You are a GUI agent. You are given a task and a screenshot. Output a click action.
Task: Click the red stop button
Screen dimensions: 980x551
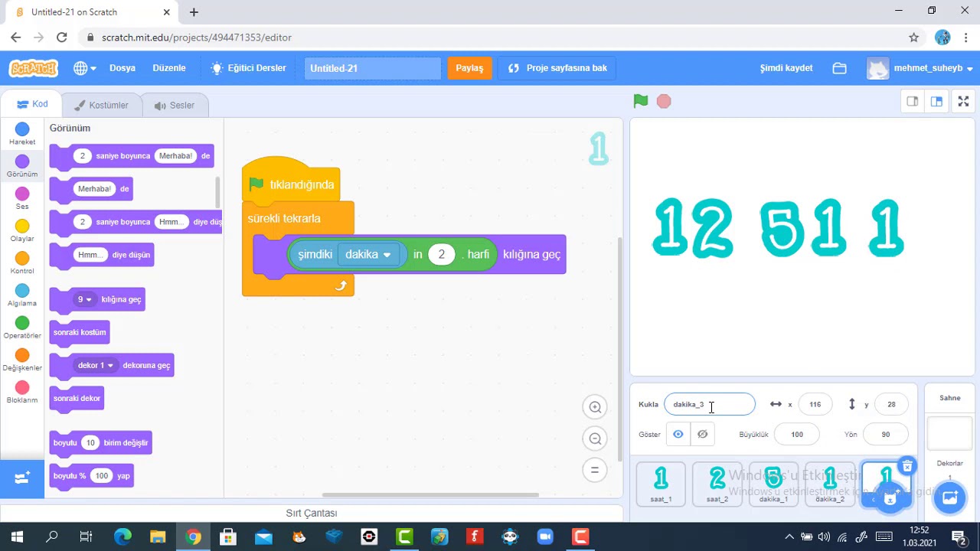coord(664,101)
